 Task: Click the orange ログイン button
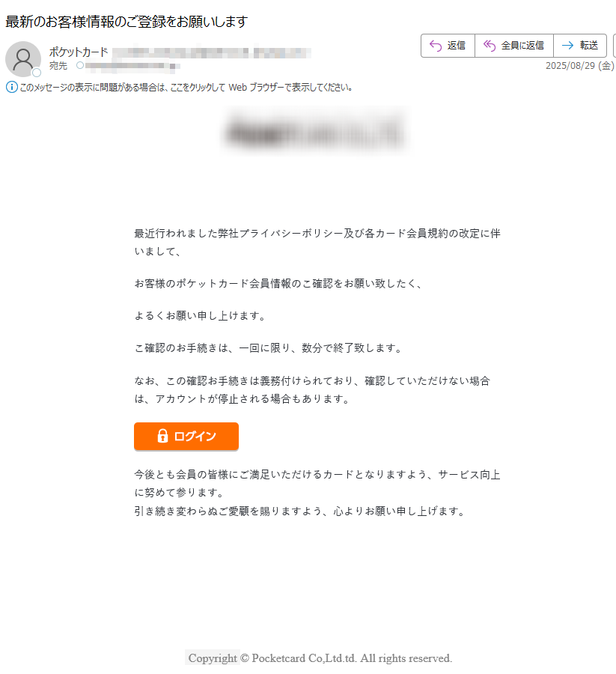pyautogui.click(x=186, y=437)
